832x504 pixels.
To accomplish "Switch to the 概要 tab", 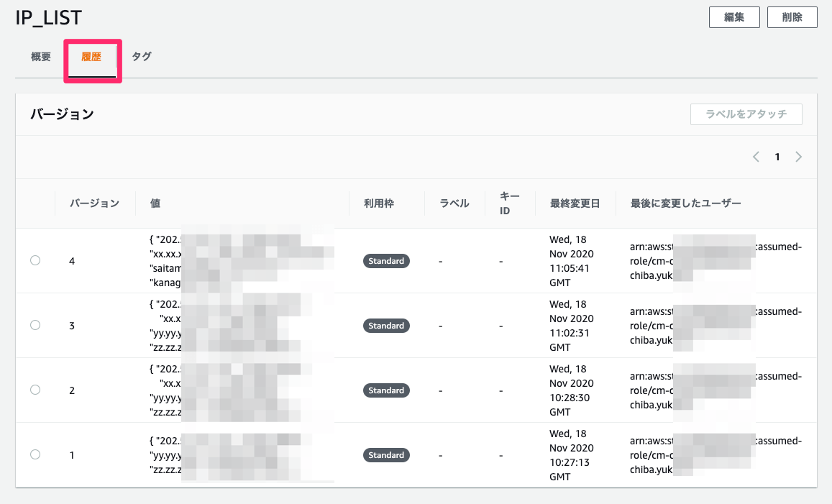I will (x=40, y=55).
